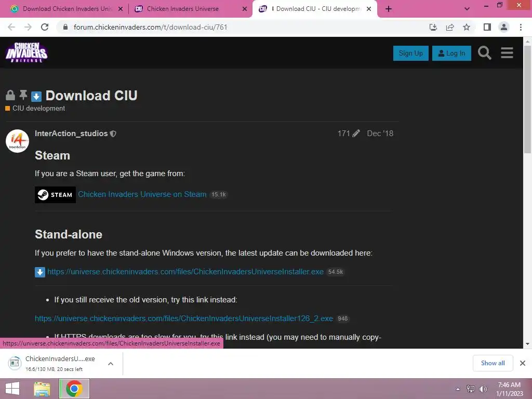The image size is (532, 399).
Task: Open File Explorer from taskbar
Action: [42, 389]
